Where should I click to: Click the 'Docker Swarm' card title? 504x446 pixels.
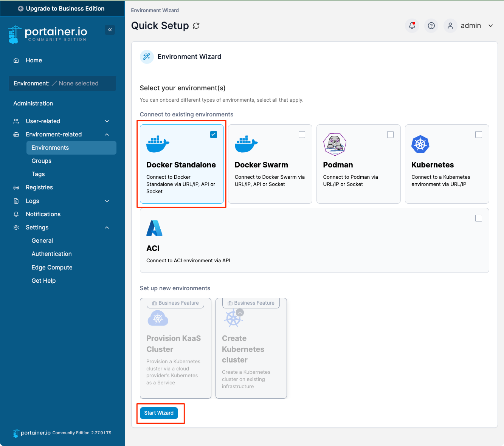pyautogui.click(x=261, y=165)
